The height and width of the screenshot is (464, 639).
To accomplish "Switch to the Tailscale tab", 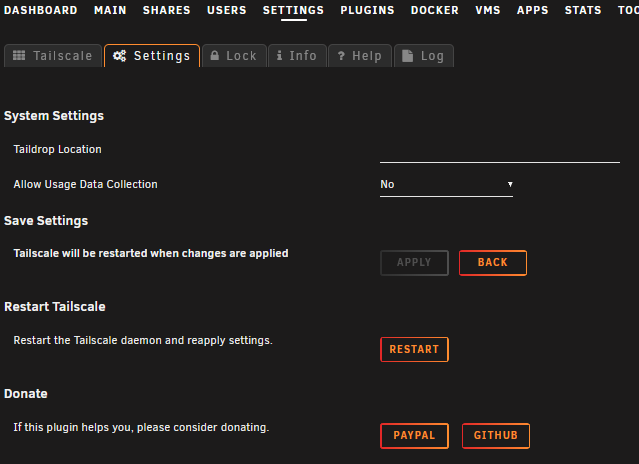I will tap(53, 56).
